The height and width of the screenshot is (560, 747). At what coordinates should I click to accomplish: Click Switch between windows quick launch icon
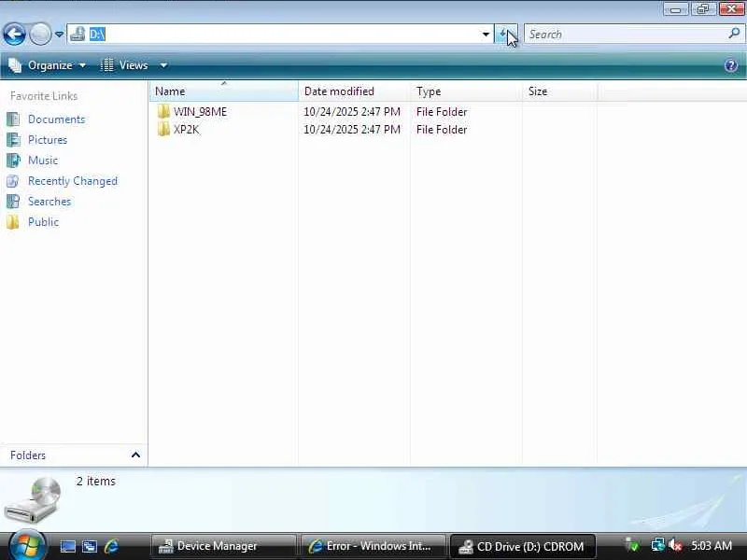pyautogui.click(x=90, y=546)
